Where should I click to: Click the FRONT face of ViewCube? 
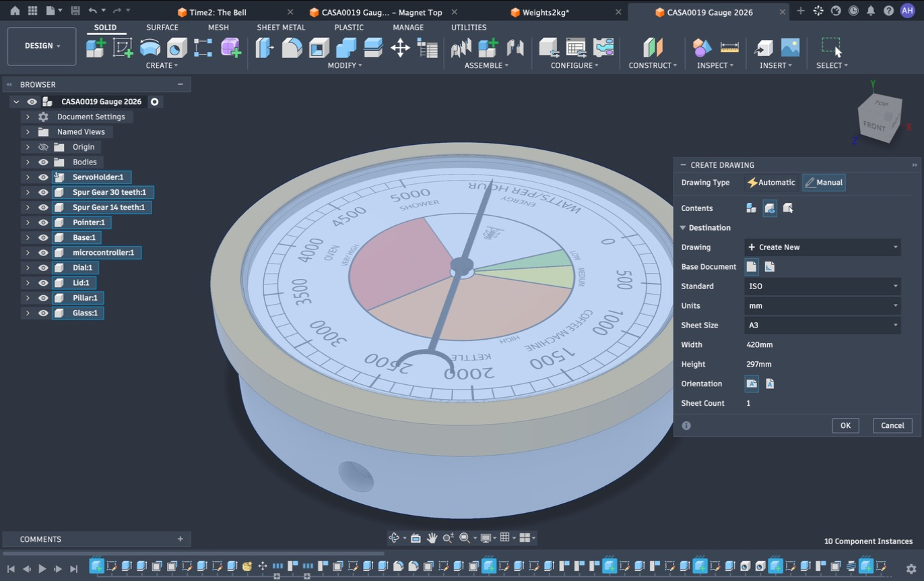click(875, 126)
